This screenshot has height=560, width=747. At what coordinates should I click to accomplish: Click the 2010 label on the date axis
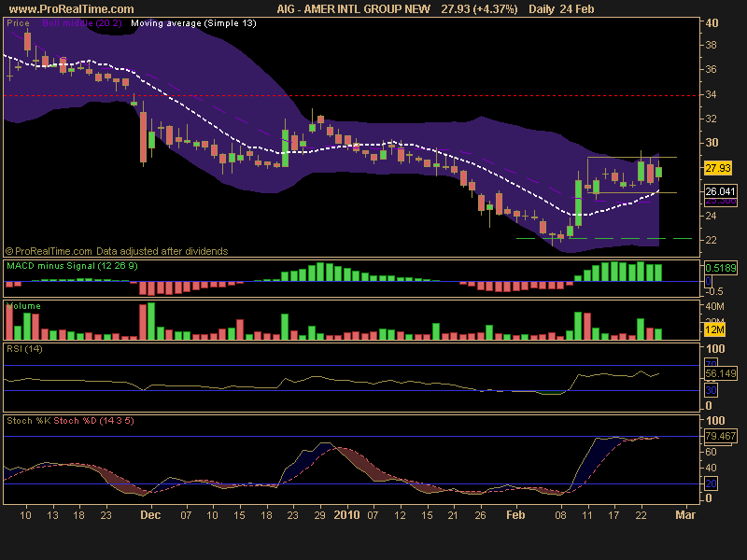(x=346, y=515)
